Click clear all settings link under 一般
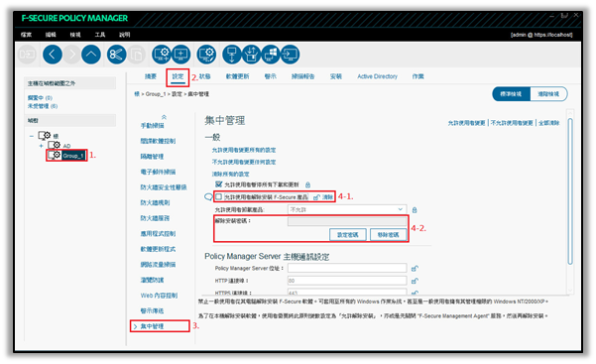This screenshot has width=596, height=364. tap(230, 175)
